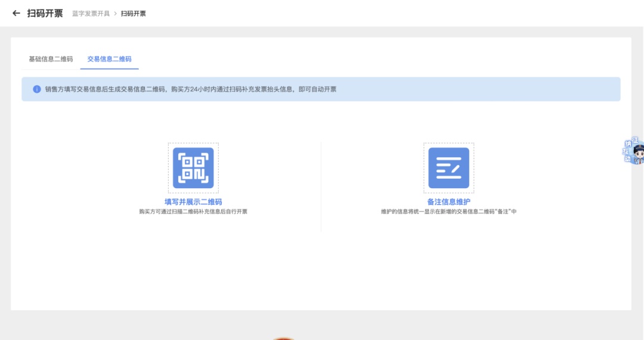This screenshot has width=644, height=340.
Task: Click the 征纳互动 floating label text
Action: (628, 150)
